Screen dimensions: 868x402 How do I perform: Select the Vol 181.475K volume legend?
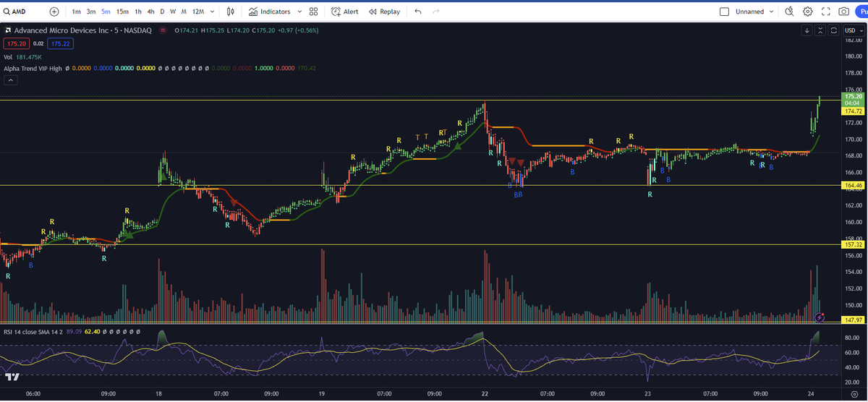[x=23, y=56]
